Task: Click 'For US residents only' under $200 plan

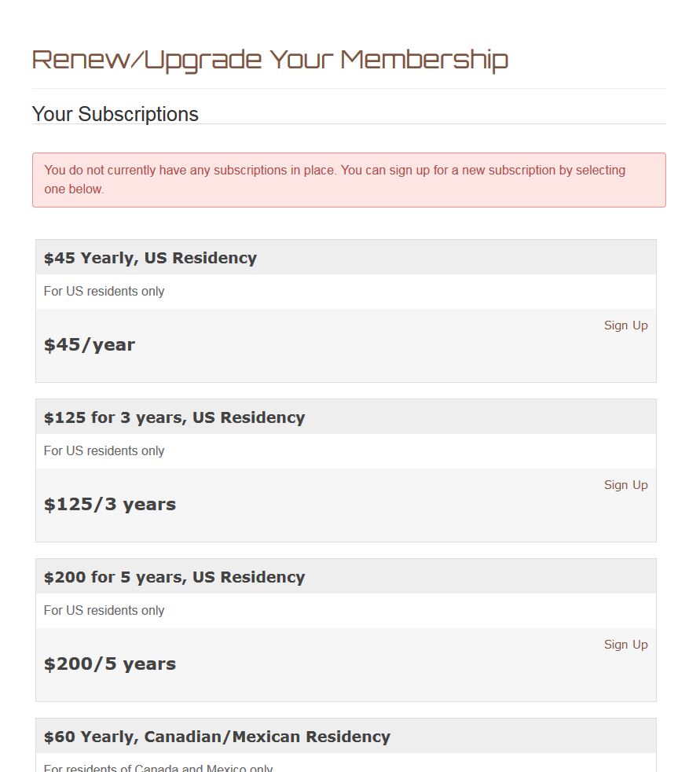Action: click(x=104, y=611)
